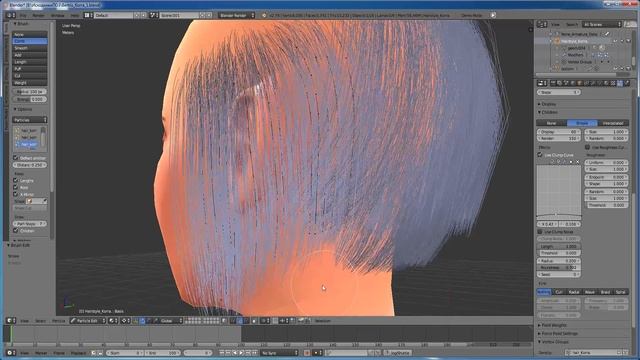Edit the timeline Start frame field
Viewport: 640px width, 360px height.
tap(125, 353)
